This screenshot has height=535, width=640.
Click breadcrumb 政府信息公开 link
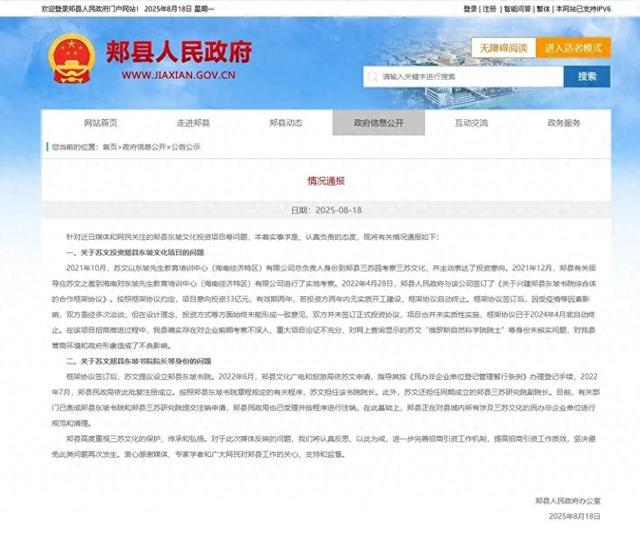144,147
